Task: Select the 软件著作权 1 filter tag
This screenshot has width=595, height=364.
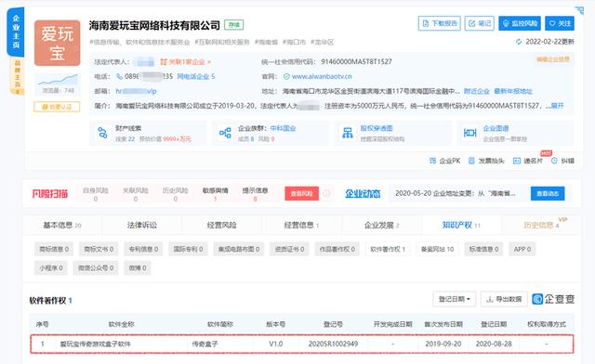Action: 388,249
